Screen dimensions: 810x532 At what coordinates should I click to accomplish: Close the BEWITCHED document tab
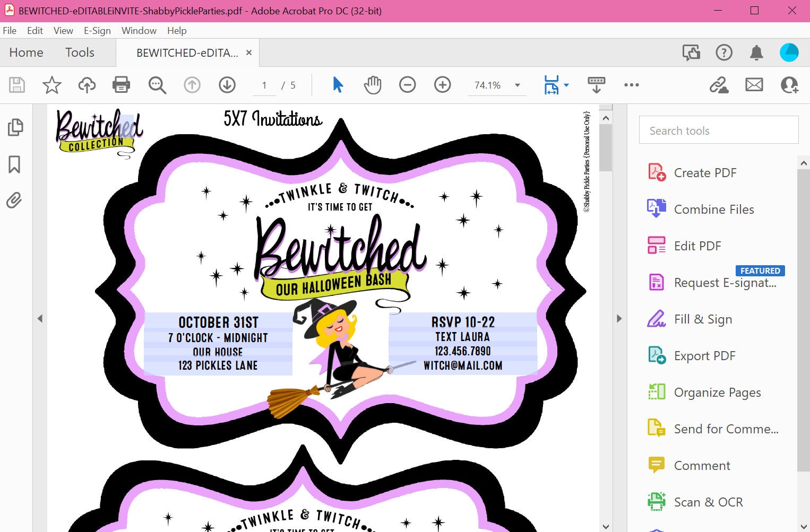[248, 53]
